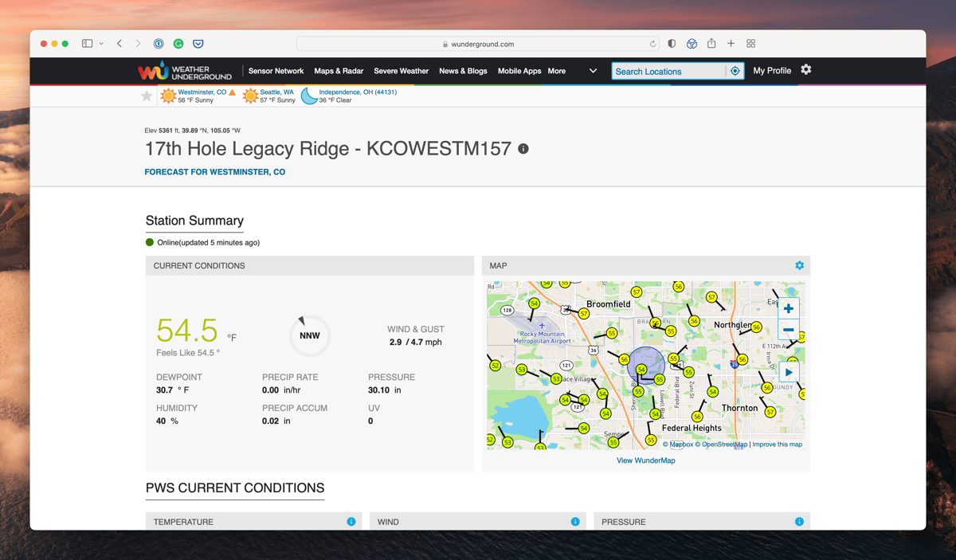Image resolution: width=956 pixels, height=560 pixels.
Task: Click in the Search Locations field
Action: [x=668, y=71]
